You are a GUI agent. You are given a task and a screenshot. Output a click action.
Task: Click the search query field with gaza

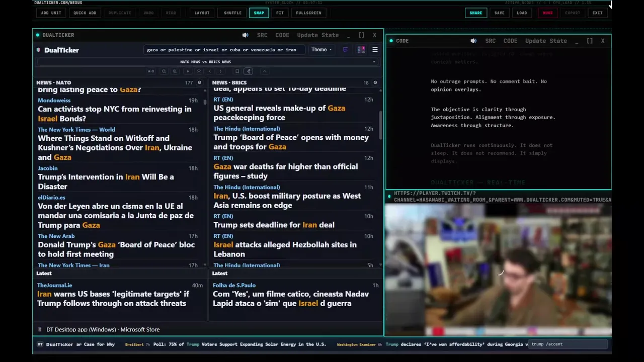pyautogui.click(x=224, y=50)
